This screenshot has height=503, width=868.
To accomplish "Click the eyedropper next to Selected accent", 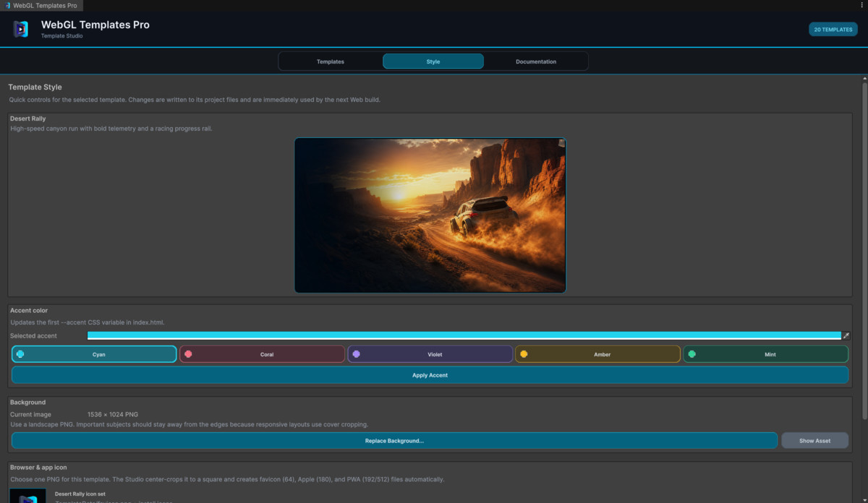I will 846,335.
